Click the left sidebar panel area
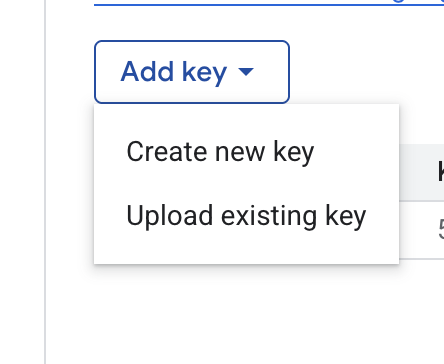Viewport: 444px width, 364px height. pos(22,182)
